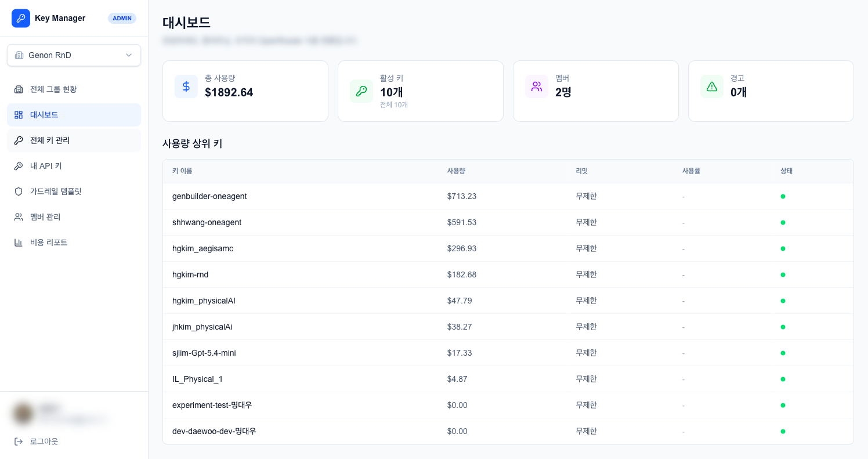868x459 pixels.
Task: Click the green status dot for hgkim-rnd
Action: coord(783,274)
